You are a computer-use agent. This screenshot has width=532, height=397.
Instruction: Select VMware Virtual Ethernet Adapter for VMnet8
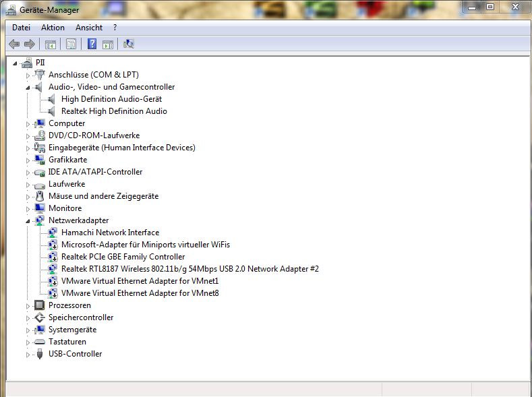140,293
